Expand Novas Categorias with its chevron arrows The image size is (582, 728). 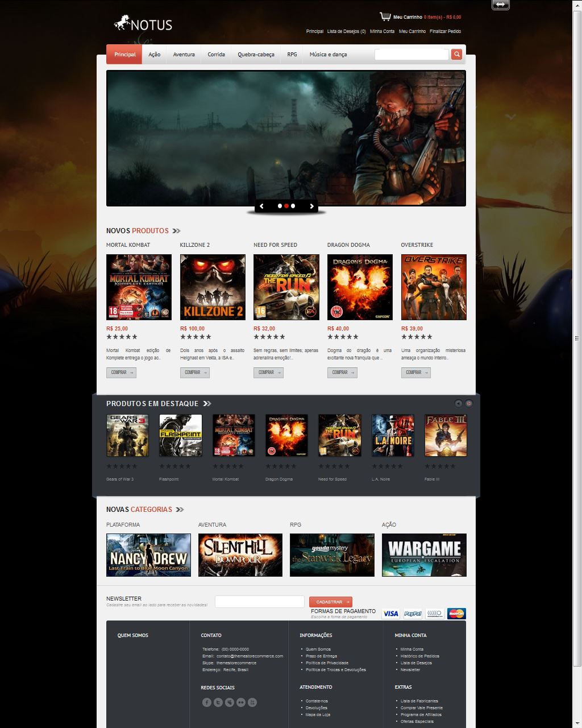179,510
